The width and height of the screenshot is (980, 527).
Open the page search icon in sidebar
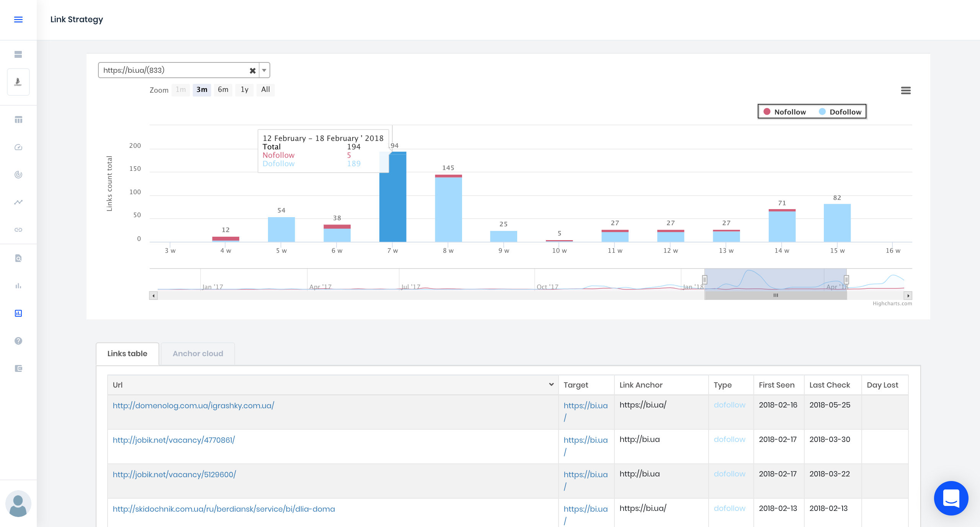(18, 259)
